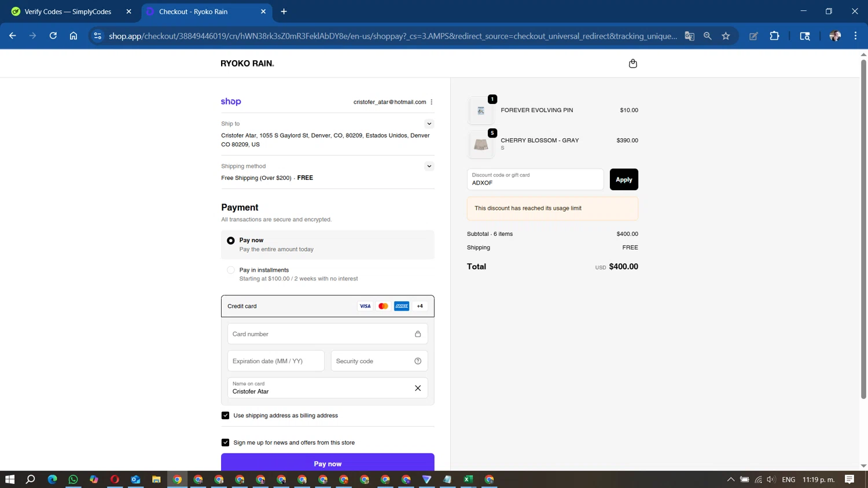
Task: Uncheck Sign me up for news and offers
Action: (225, 442)
